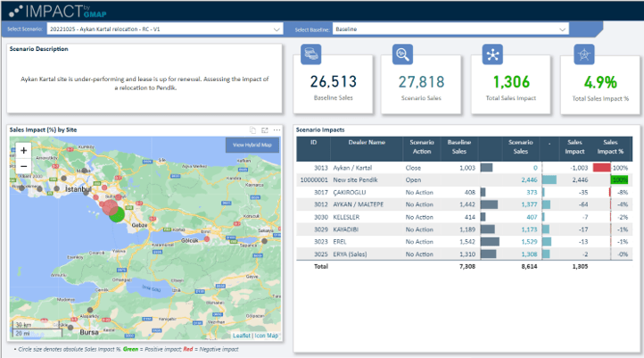Click the Total Sales Impact network icon
Image resolution: width=644 pixels, height=358 pixels.
491,55
